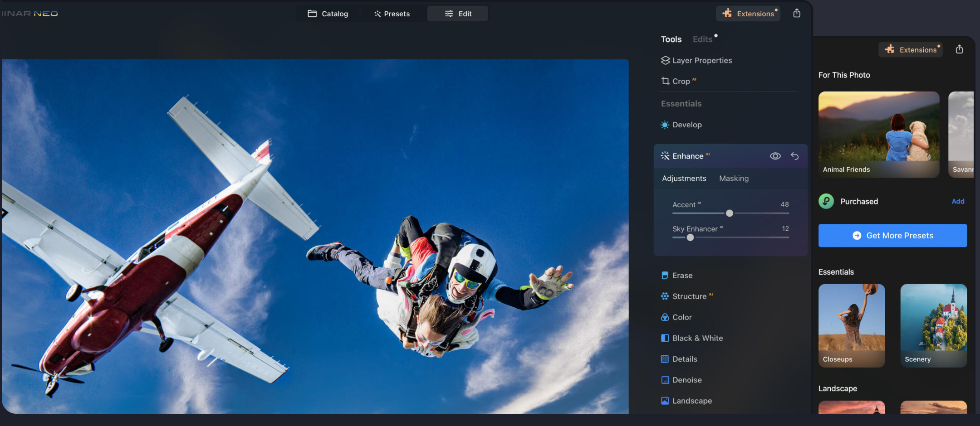Switch to the Tools tab

pos(671,39)
